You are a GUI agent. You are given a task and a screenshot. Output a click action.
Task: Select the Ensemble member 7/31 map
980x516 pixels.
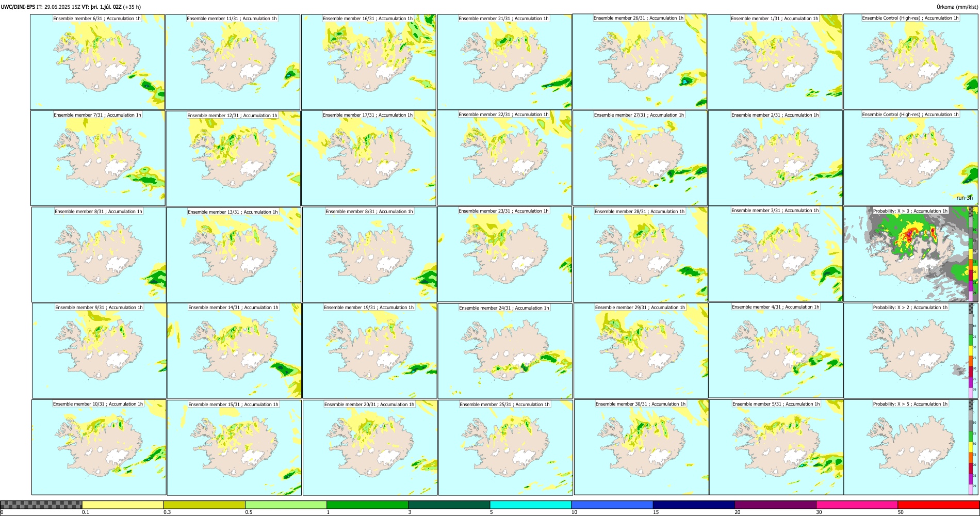[x=98, y=158]
